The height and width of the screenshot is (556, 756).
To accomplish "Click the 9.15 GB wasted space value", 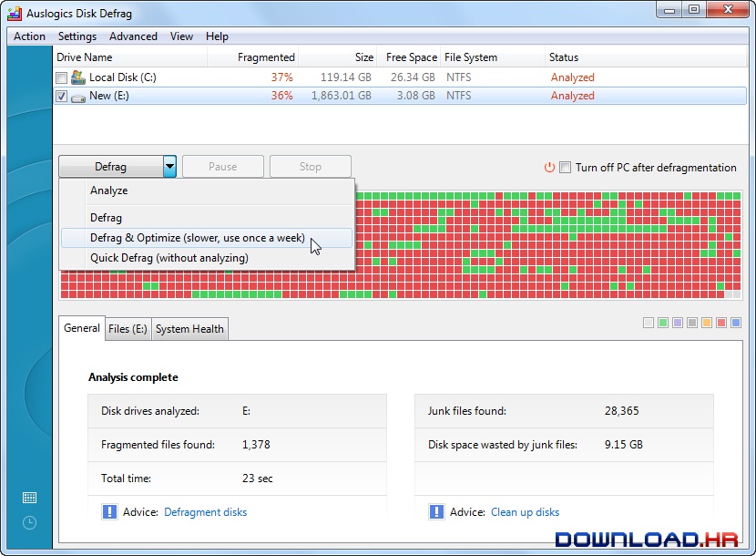I will click(624, 445).
